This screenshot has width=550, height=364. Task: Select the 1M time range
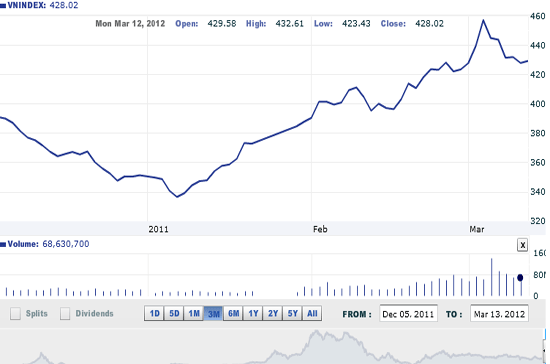tap(194, 314)
